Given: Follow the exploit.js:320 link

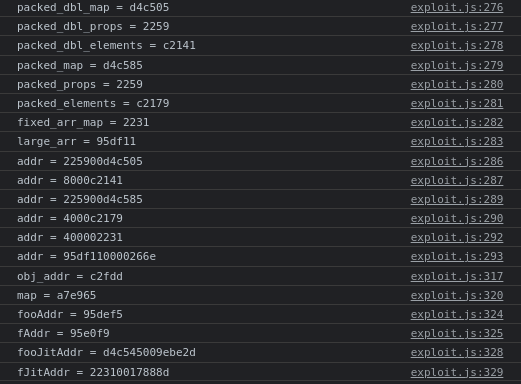Looking at the screenshot, I should click(x=457, y=296).
